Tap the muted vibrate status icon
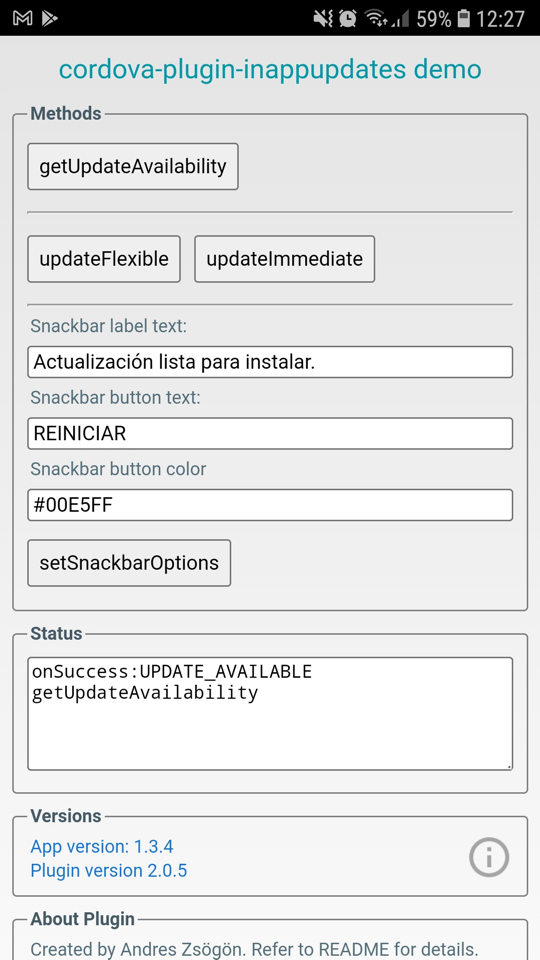This screenshot has width=540, height=960. [323, 19]
